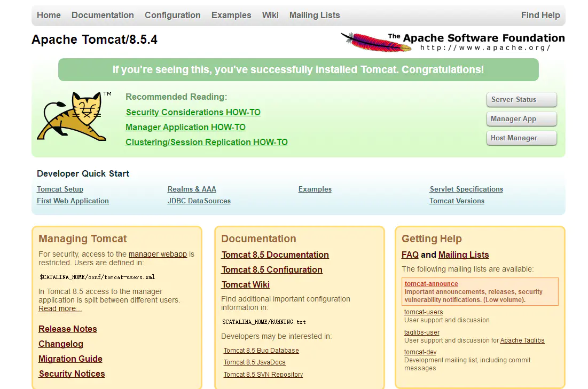Open Security Considerations HOW-TO link
The width and height of the screenshot is (588, 389).
(x=193, y=112)
